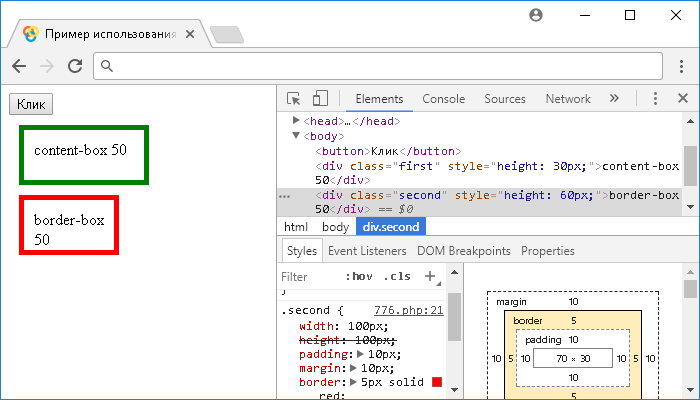Toggle the .cls class editor button
Screen dimensions: 700x400
coord(397,276)
